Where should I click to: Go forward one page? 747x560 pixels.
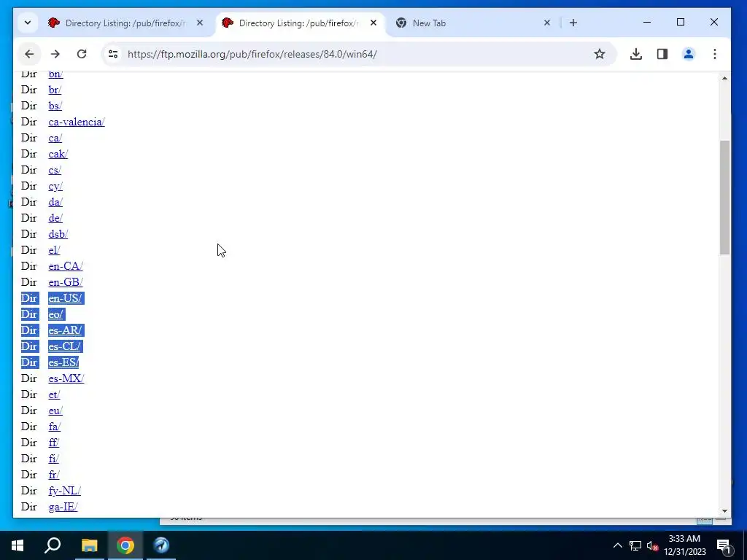[x=55, y=54]
